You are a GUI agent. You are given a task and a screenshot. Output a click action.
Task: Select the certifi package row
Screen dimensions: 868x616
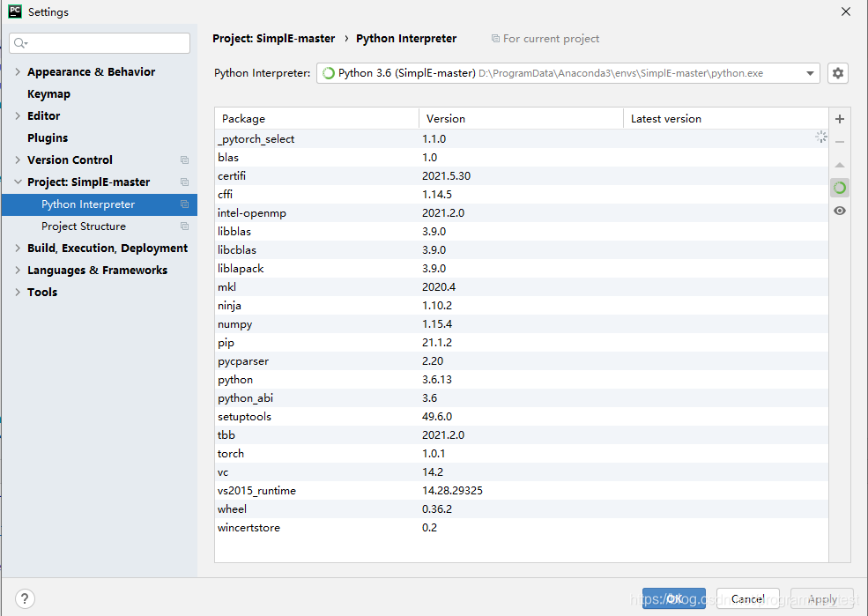point(522,176)
